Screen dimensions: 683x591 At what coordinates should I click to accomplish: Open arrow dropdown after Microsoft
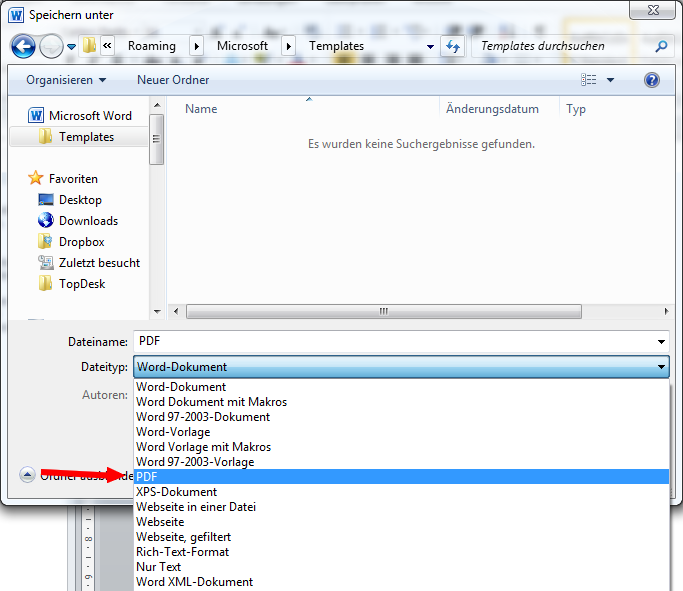pyautogui.click(x=288, y=46)
